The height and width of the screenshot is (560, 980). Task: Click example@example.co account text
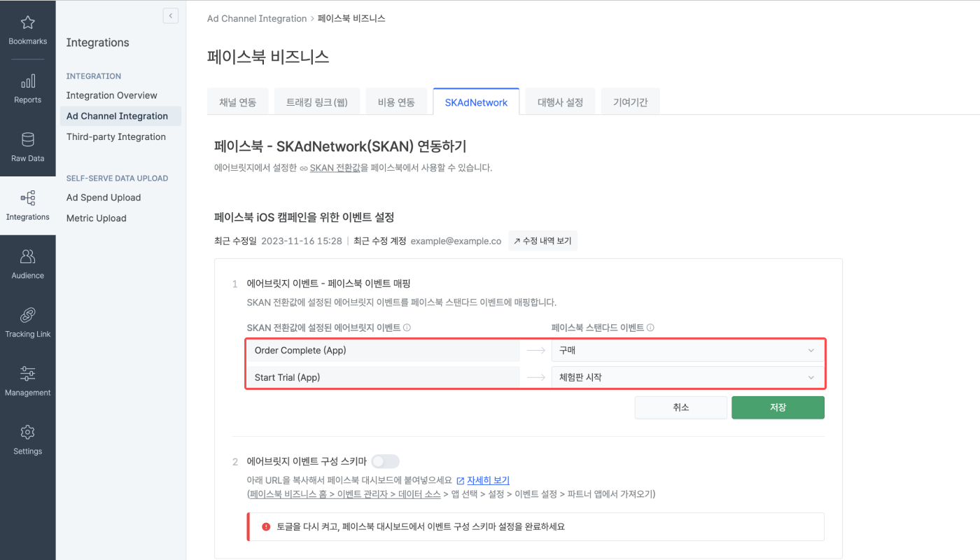tap(456, 241)
